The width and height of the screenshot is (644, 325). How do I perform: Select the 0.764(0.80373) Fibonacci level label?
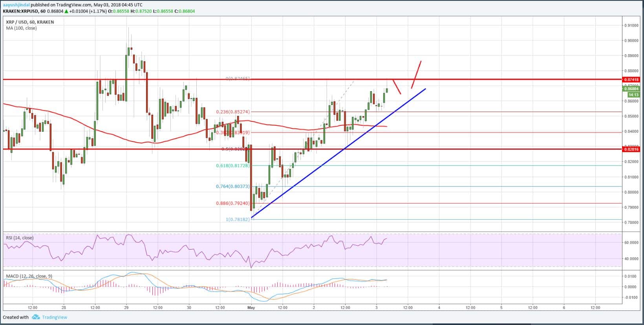tap(232, 186)
